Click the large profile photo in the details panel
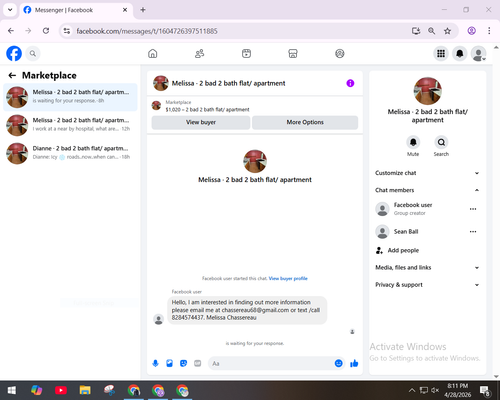The width and height of the screenshot is (500, 400). [x=428, y=91]
